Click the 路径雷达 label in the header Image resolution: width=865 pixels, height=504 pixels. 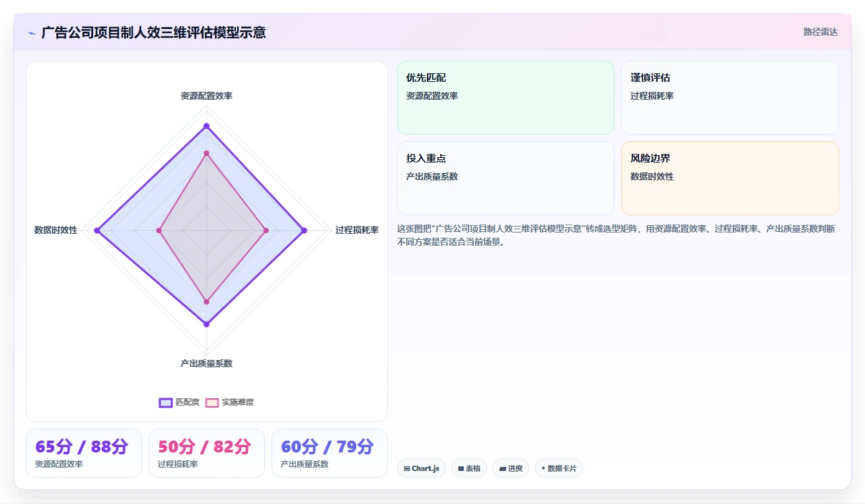click(x=821, y=32)
